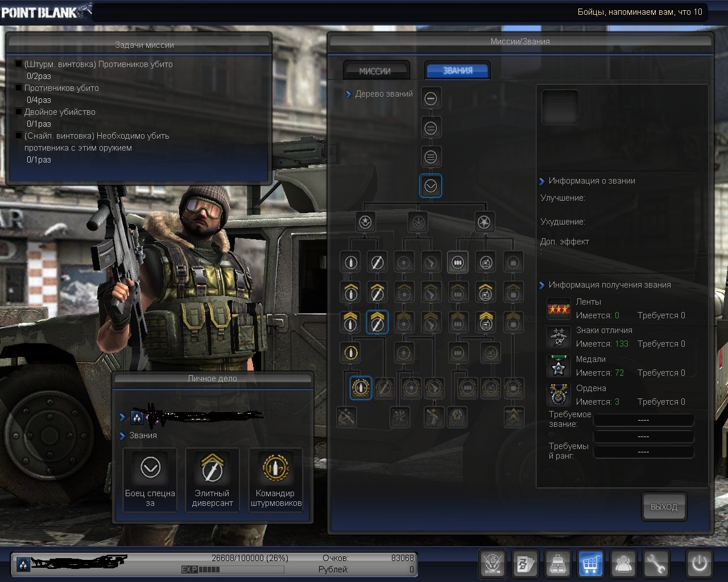728x582 pixels.
Task: Select the gold-ringed bullet rank icon
Action: [350, 352]
